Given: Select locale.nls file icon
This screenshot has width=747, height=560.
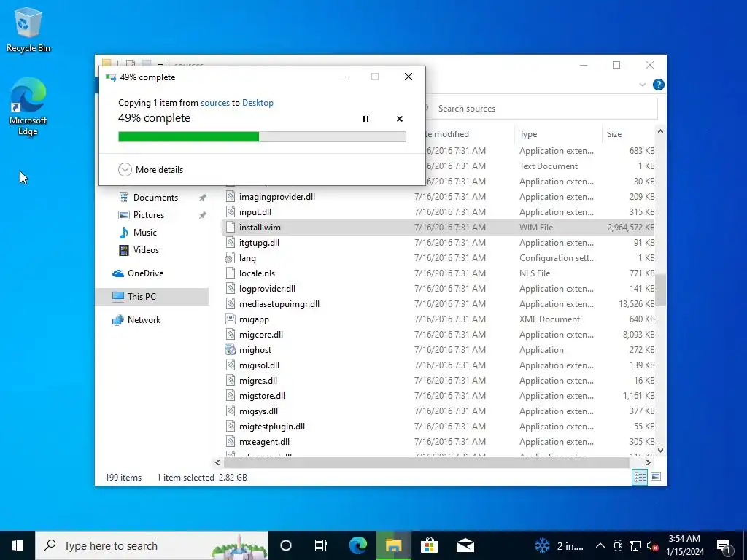Looking at the screenshot, I should (231, 273).
